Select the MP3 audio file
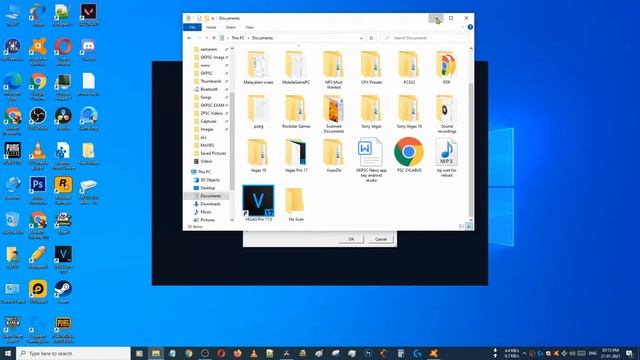Viewport: 640px width, 360px height. [447, 157]
